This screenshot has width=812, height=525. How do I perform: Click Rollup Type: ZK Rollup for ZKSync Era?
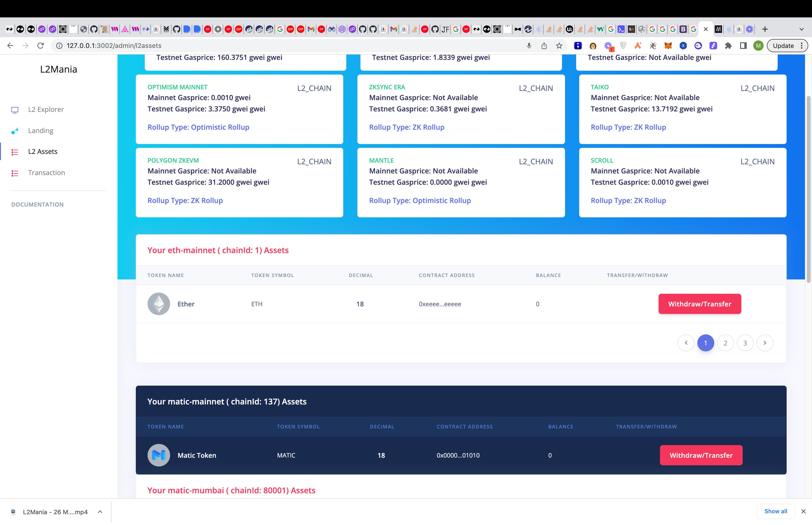407,127
